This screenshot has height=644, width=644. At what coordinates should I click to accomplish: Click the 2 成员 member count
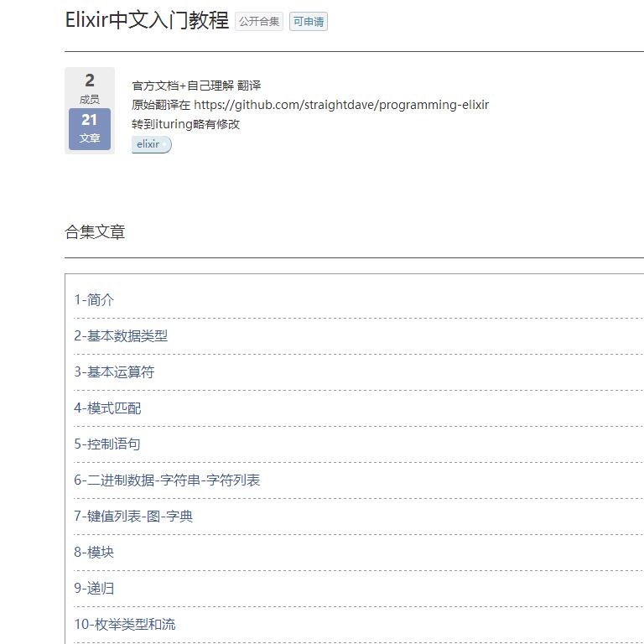(x=90, y=88)
